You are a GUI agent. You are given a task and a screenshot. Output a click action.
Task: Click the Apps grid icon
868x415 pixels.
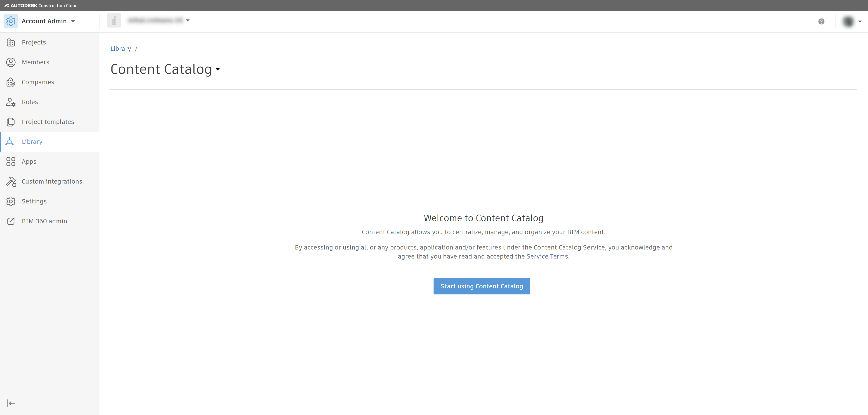click(x=11, y=162)
